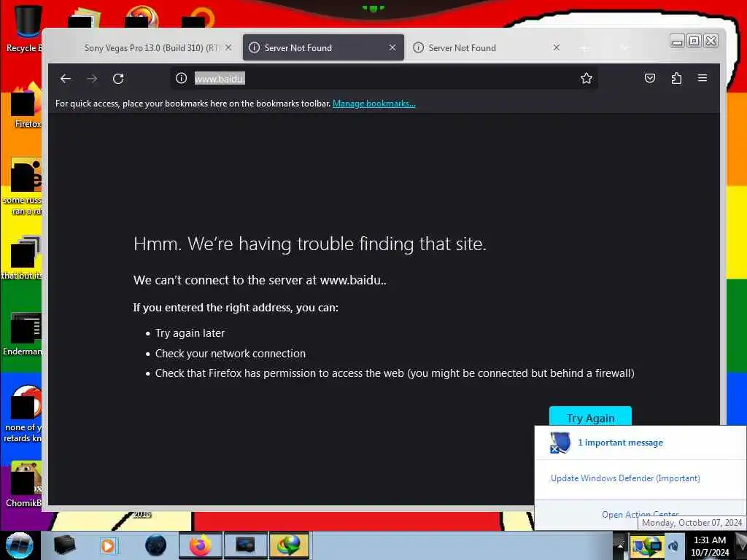Close the active Server Not Found tab
Viewport: 747px width, 560px height.
(392, 47)
